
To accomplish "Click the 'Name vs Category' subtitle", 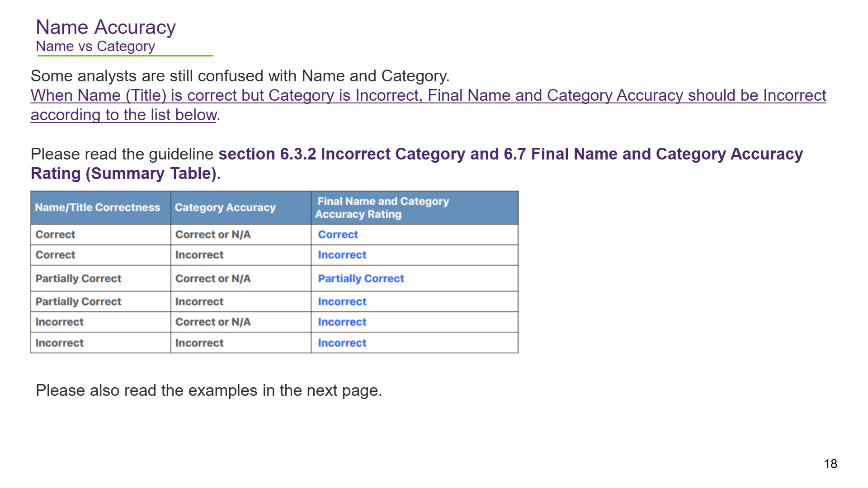I will pyautogui.click(x=95, y=46).
